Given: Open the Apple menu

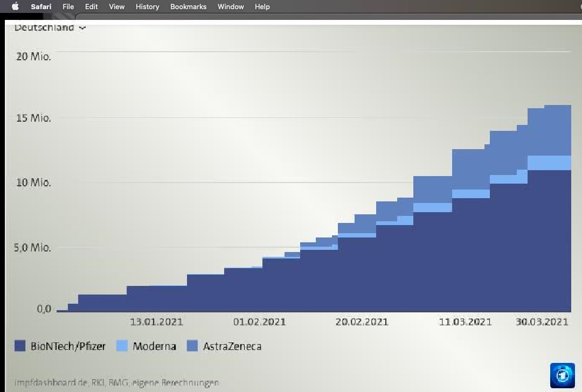Looking at the screenshot, I should click(15, 6).
